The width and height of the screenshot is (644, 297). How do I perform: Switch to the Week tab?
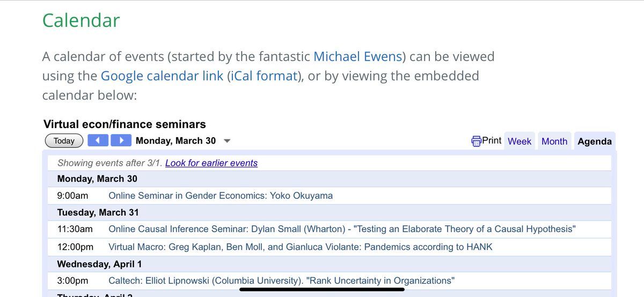(519, 142)
